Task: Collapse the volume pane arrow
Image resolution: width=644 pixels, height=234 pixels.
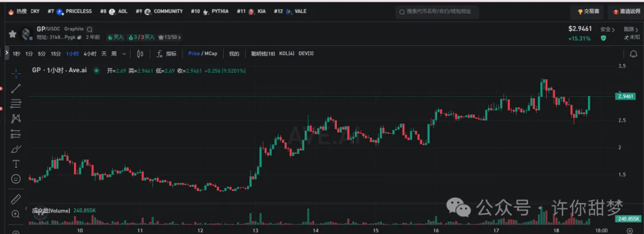Action: click(x=27, y=209)
